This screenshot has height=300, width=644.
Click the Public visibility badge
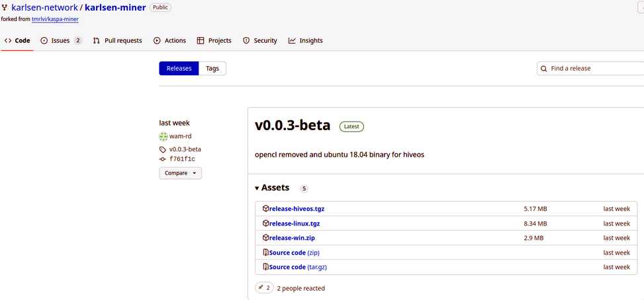[161, 7]
